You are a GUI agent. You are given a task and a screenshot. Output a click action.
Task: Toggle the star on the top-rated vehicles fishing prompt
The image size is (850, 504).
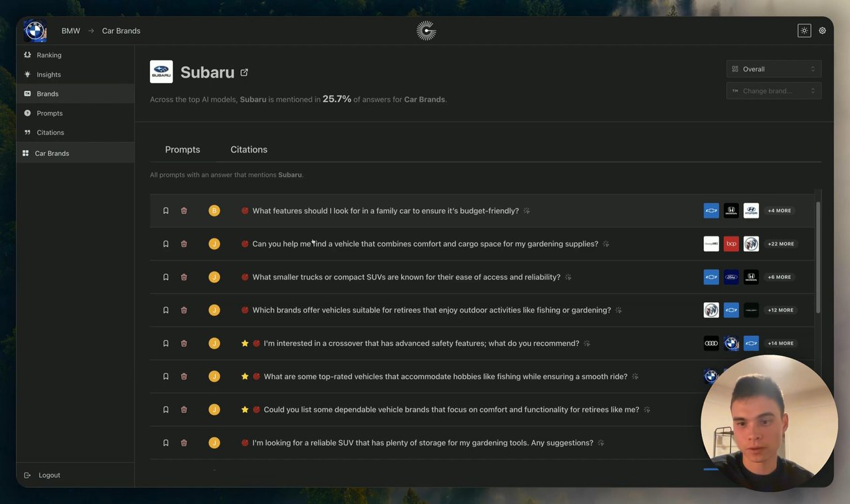[x=245, y=377]
